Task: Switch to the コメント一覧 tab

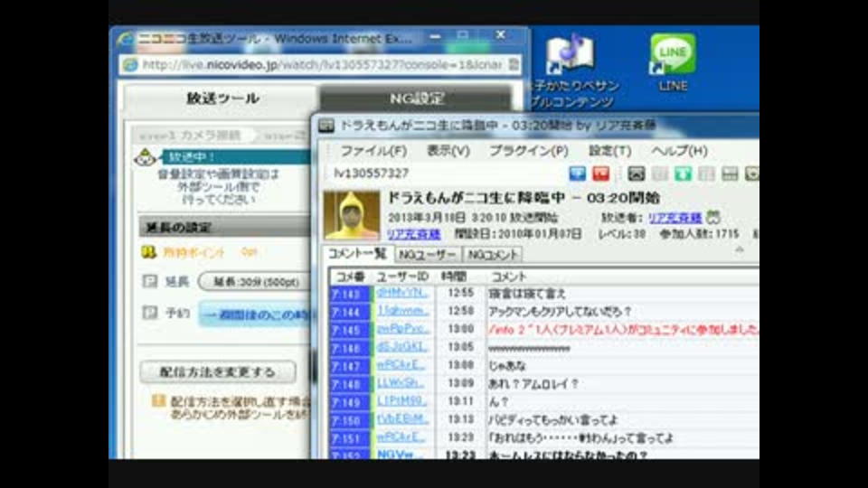Action: [358, 253]
